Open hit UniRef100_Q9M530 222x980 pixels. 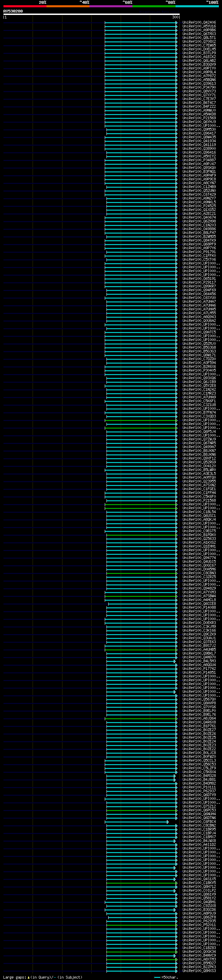click(x=199, y=129)
